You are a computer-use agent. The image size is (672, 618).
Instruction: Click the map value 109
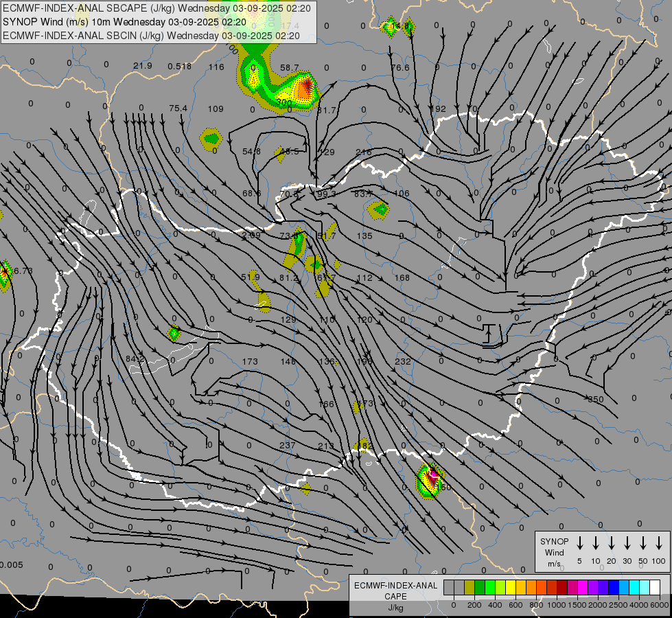tap(216, 109)
